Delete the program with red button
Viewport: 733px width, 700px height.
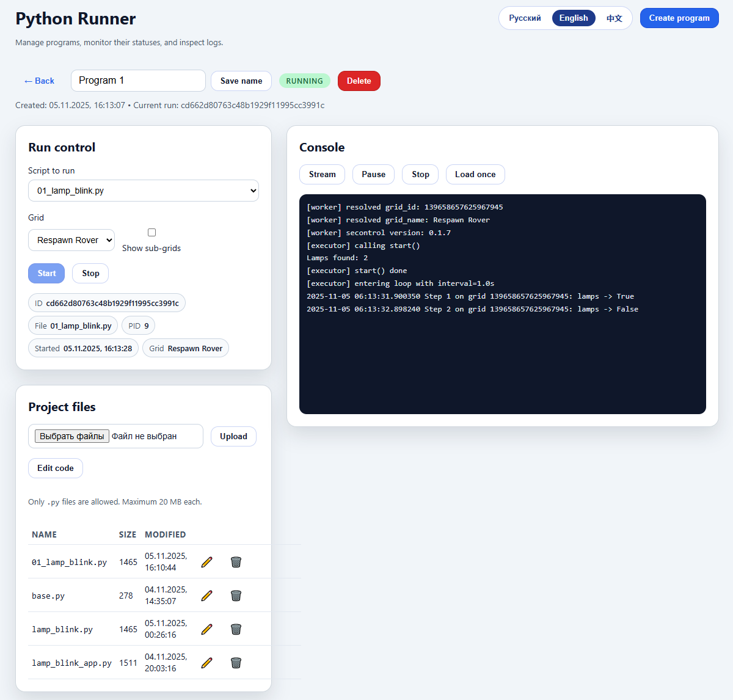point(359,81)
